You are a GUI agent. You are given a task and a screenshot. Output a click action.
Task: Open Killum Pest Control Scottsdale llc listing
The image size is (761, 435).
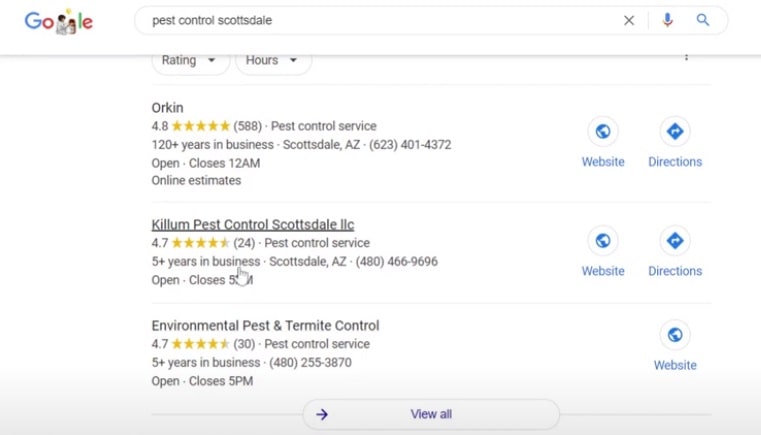click(253, 224)
